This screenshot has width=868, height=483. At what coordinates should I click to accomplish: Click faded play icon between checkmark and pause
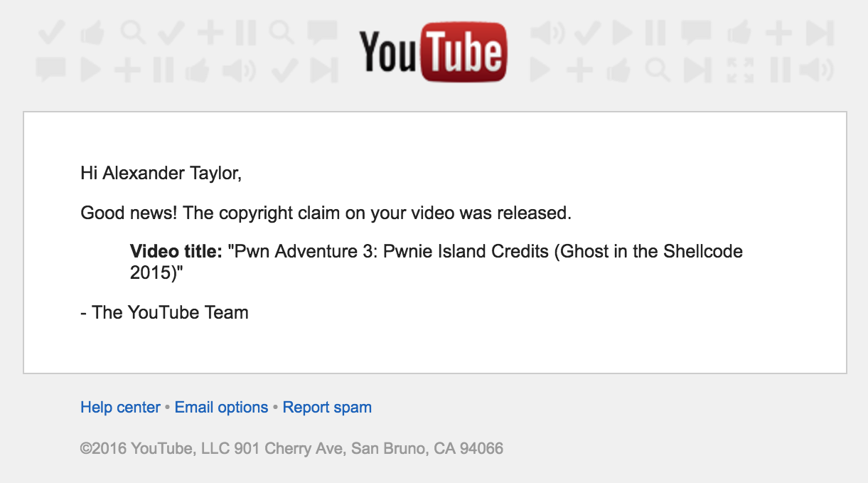(x=622, y=33)
